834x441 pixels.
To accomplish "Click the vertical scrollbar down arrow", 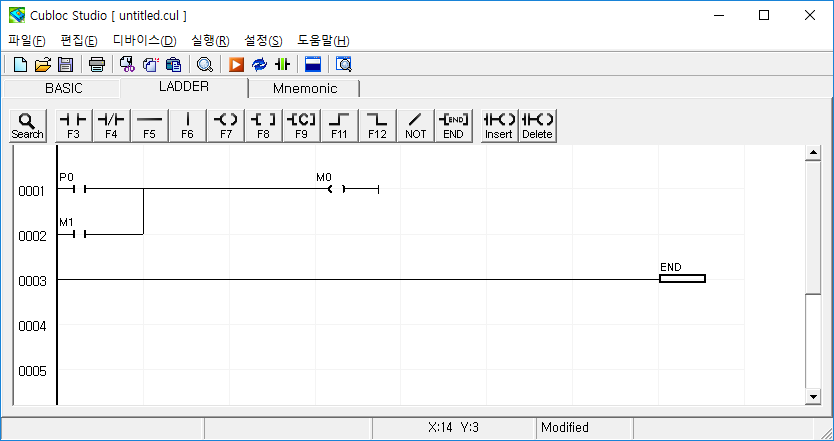I will (x=812, y=397).
